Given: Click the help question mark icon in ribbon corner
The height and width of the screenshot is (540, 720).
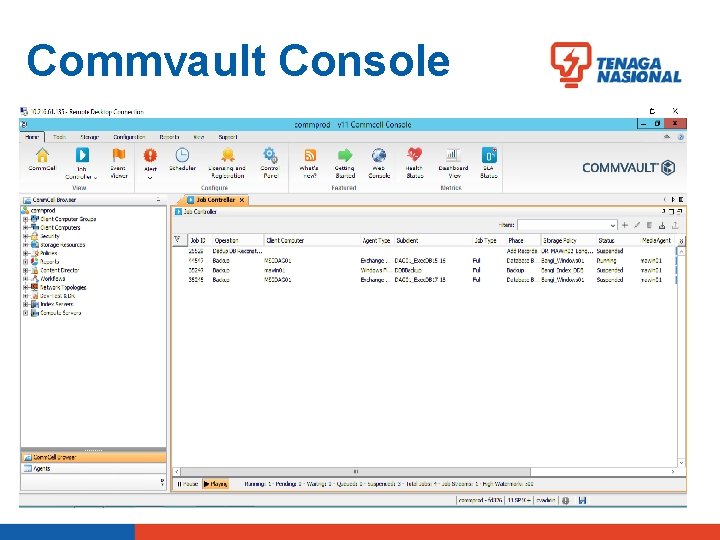Looking at the screenshot, I should [x=681, y=137].
